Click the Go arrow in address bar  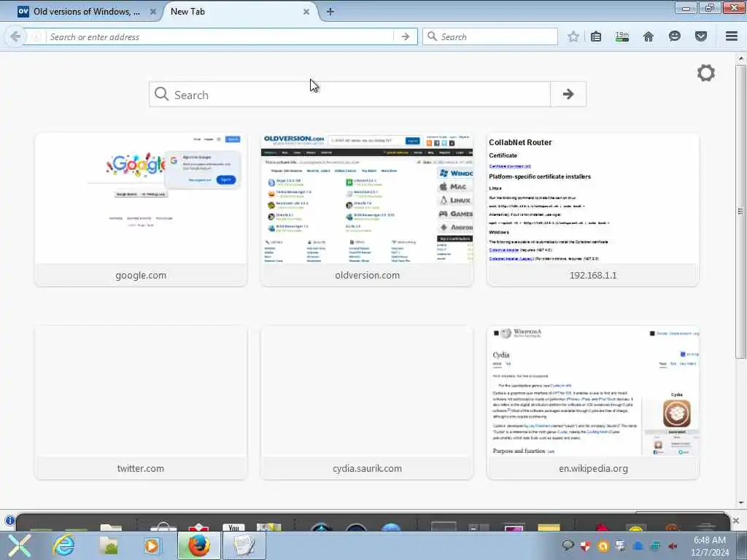point(406,36)
